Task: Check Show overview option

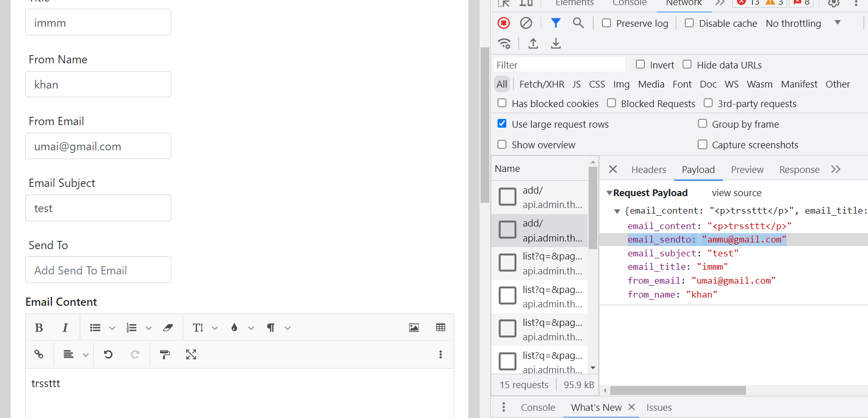Action: pyautogui.click(x=502, y=145)
